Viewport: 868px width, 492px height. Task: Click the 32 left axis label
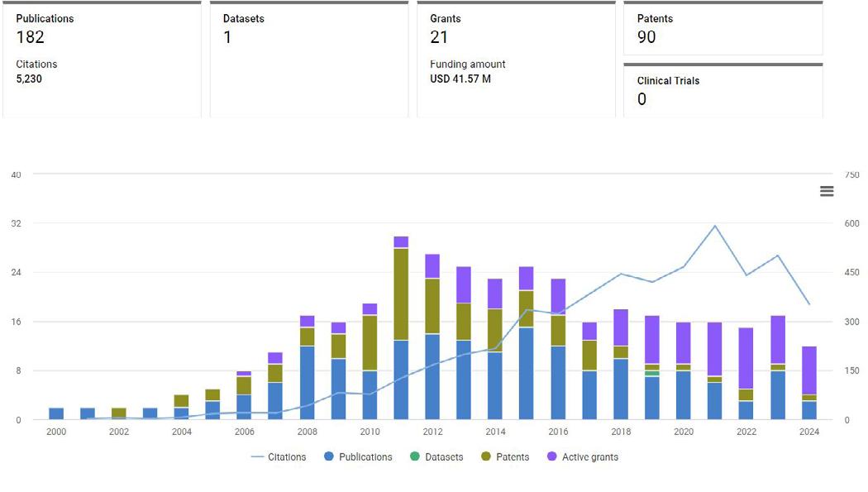pyautogui.click(x=16, y=223)
